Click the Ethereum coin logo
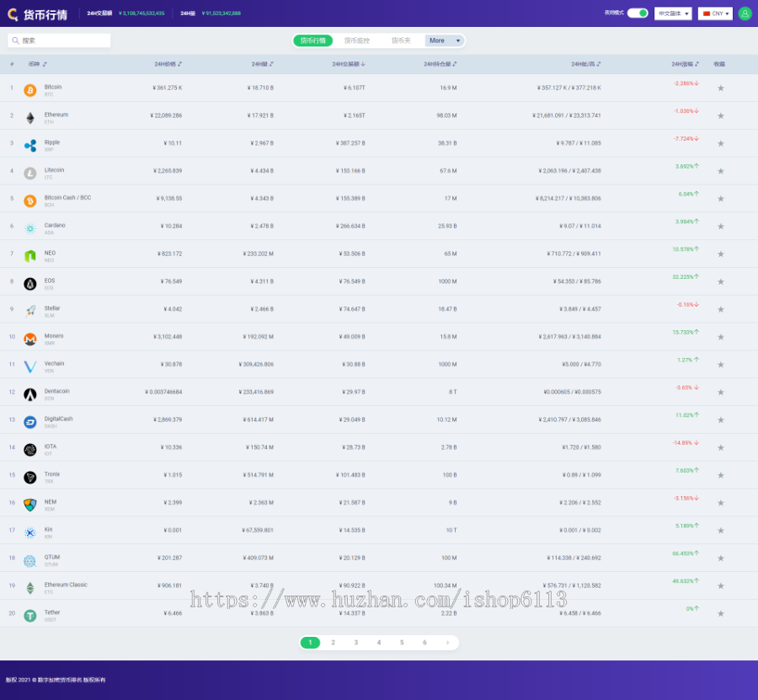 point(30,118)
